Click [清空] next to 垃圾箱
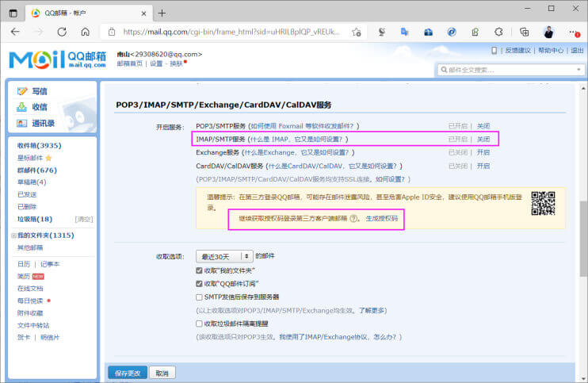Viewport: 588px width, 383px height. 84,219
